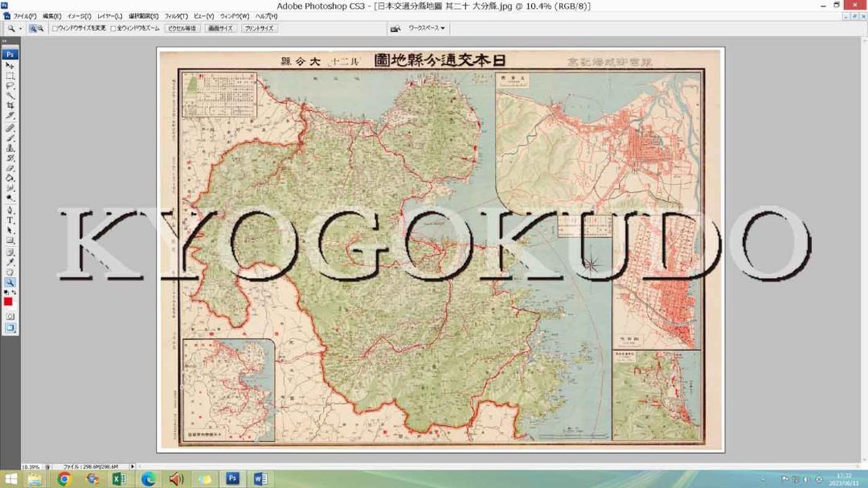868x488 pixels.
Task: Choose the zoom-out mode in options bar
Action: pos(40,28)
